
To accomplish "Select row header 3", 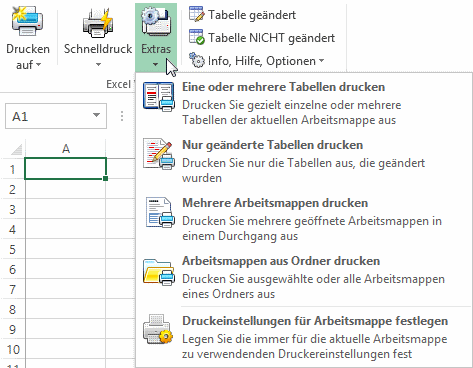I will [12, 209].
